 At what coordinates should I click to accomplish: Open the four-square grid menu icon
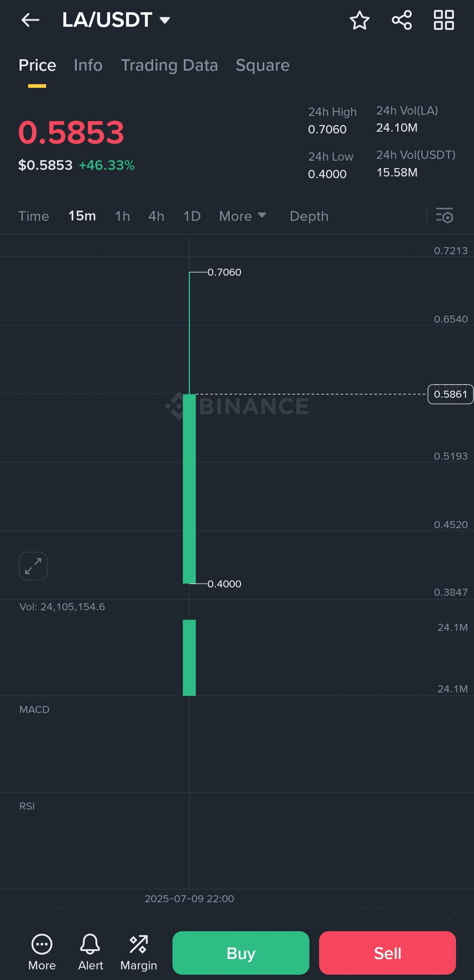coord(444,20)
